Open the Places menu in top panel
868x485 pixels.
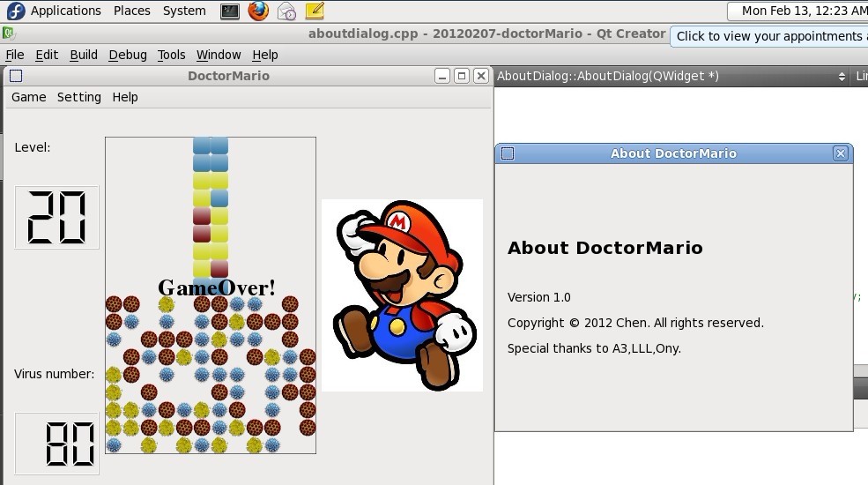click(132, 11)
